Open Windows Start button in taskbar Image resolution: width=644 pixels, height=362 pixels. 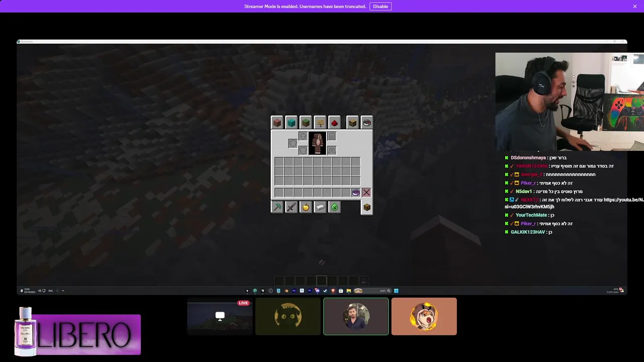click(396, 291)
